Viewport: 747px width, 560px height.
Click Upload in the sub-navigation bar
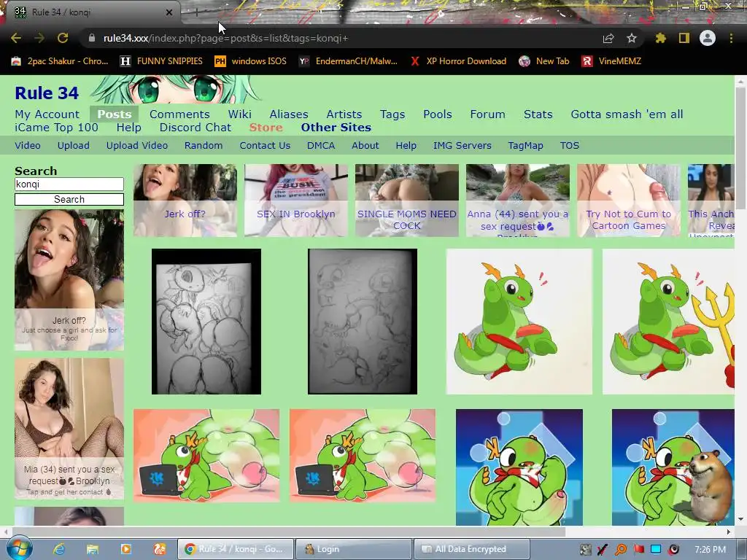(74, 146)
